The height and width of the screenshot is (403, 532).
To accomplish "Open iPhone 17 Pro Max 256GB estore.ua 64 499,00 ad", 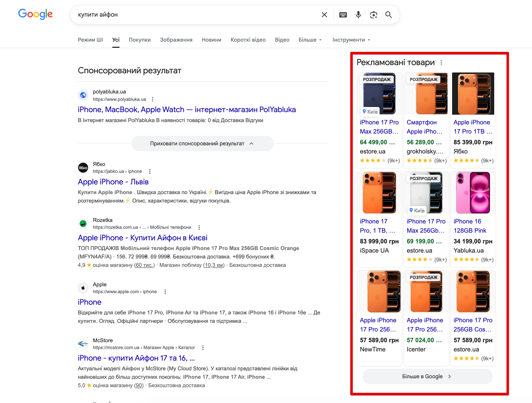I will pos(379,127).
